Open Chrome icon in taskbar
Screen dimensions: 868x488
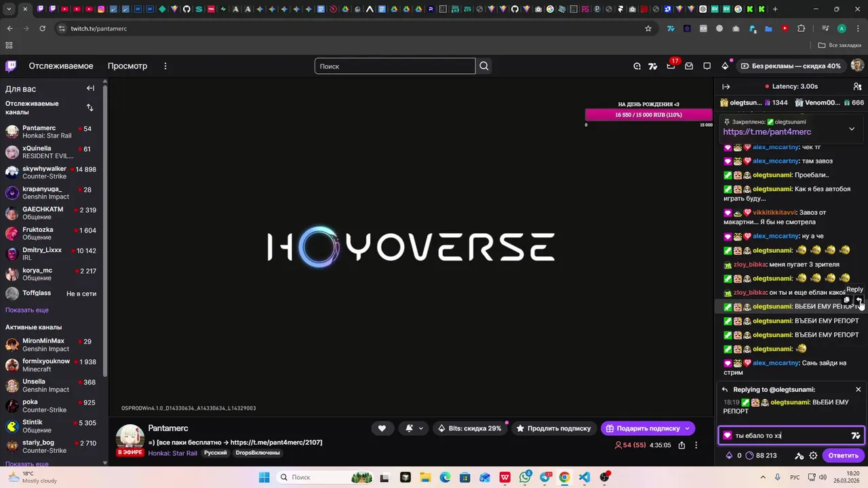[x=564, y=477]
